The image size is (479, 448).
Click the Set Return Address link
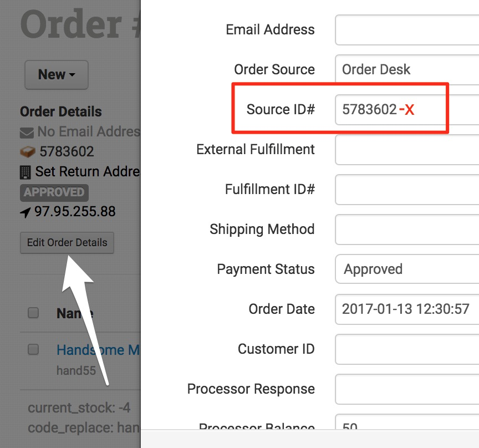[87, 172]
